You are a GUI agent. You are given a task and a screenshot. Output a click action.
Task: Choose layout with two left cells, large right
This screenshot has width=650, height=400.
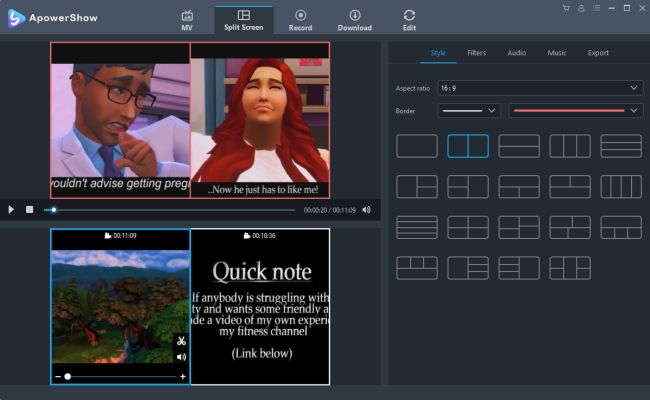468,187
